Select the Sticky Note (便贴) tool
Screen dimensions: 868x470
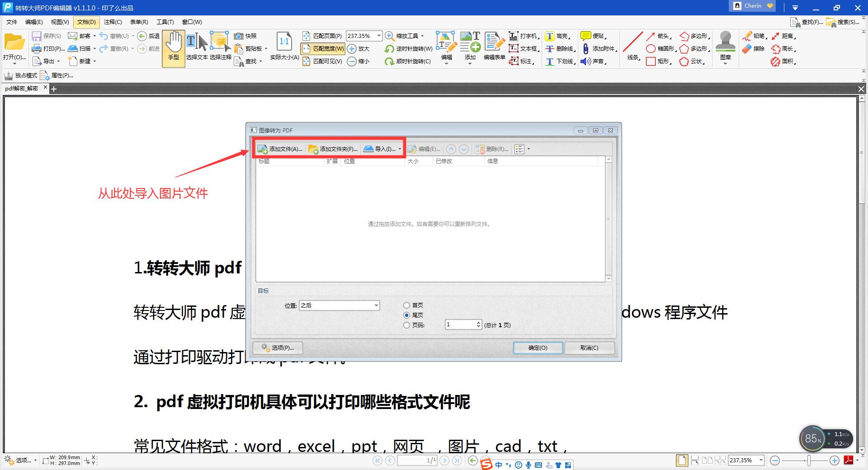point(593,36)
